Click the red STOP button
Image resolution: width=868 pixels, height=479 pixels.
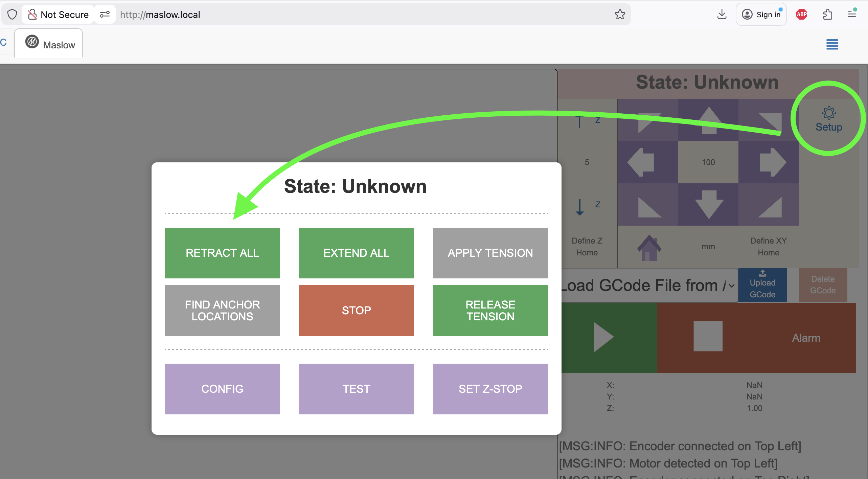(356, 310)
